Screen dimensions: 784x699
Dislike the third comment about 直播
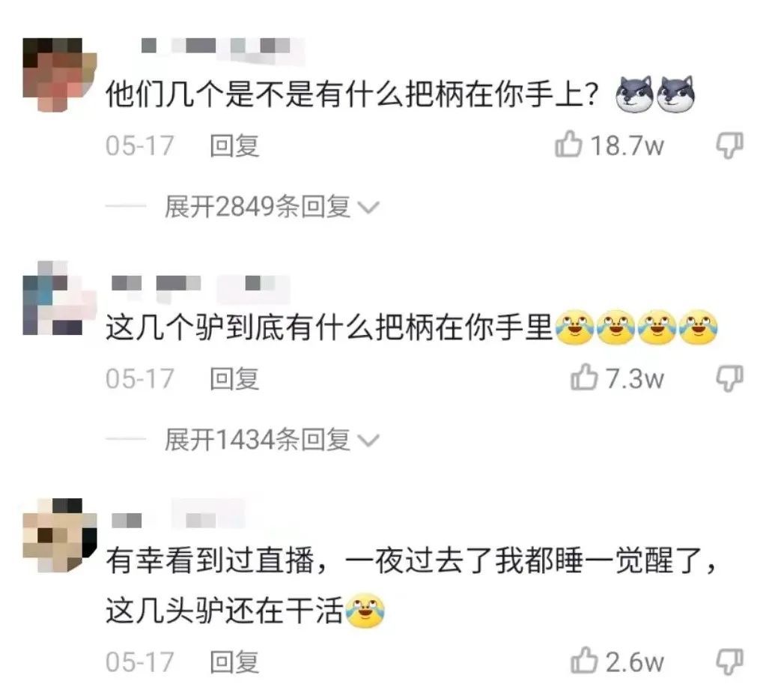729,662
